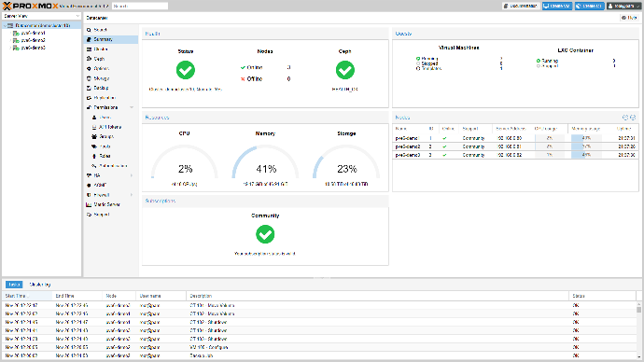Expand the HA submenu arrow
Image resolution: width=644 pixels, height=362 pixels.
(x=132, y=175)
